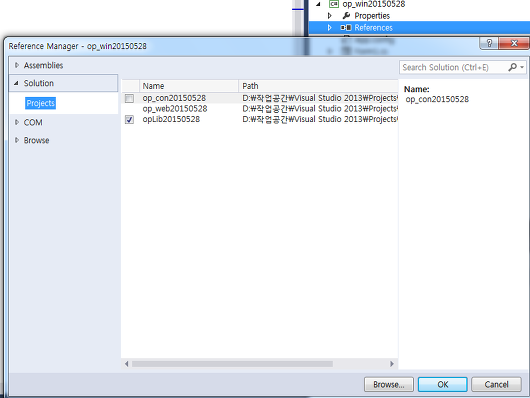
Task: Select the op_web20150528 row name
Action: coord(175,109)
